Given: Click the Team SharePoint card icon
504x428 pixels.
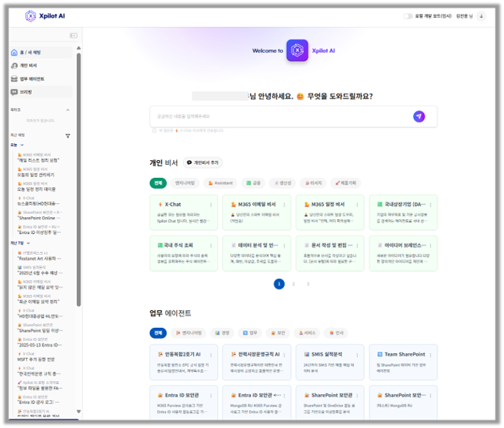Looking at the screenshot, I should tap(379, 354).
